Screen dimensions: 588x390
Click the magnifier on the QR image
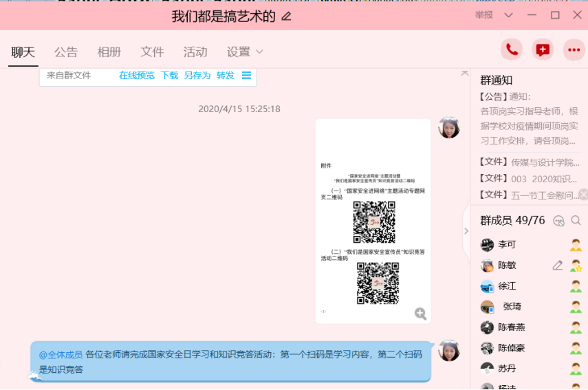pos(420,314)
